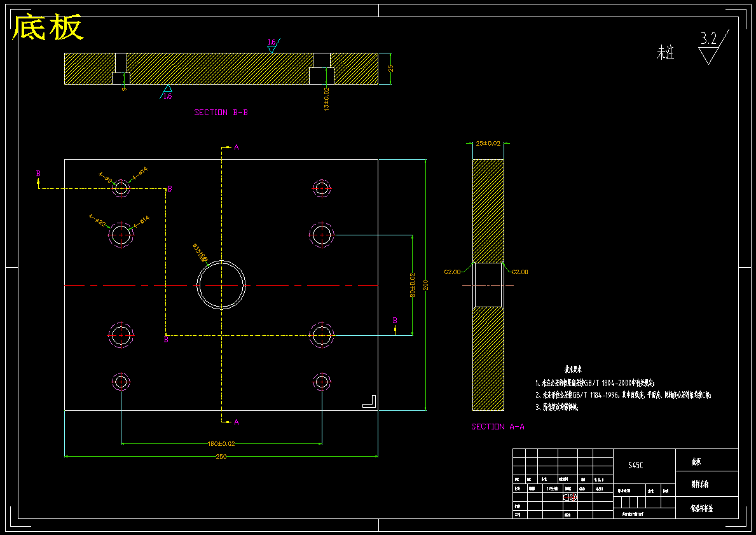The image size is (756, 535).
Task: Select technical requirement line numbered 3
Action: (x=557, y=407)
